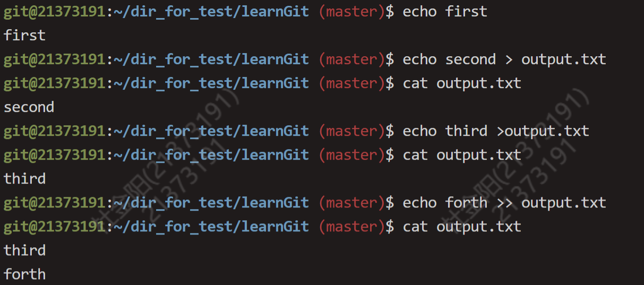Click the cat output.txt command below echo forth
The height and width of the screenshot is (285, 644).
pos(462,227)
